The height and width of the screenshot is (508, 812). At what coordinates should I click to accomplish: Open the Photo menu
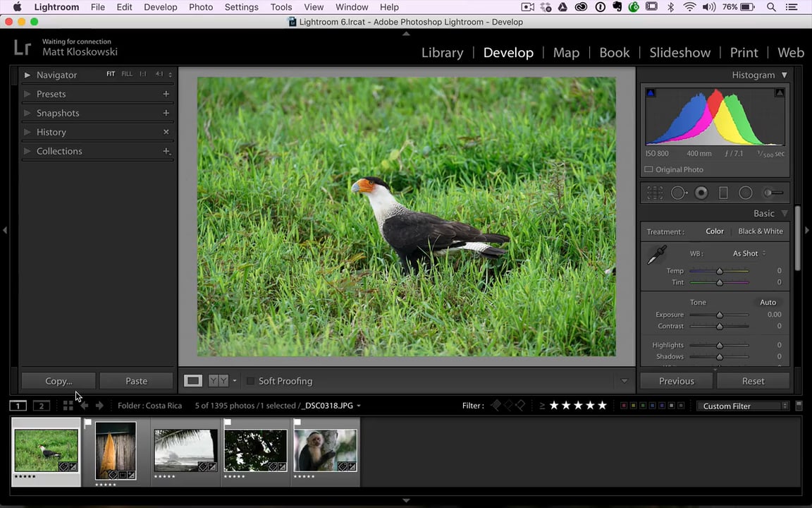tap(201, 7)
